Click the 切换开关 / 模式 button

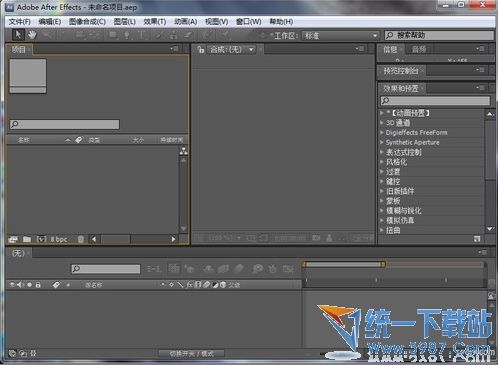(192, 354)
